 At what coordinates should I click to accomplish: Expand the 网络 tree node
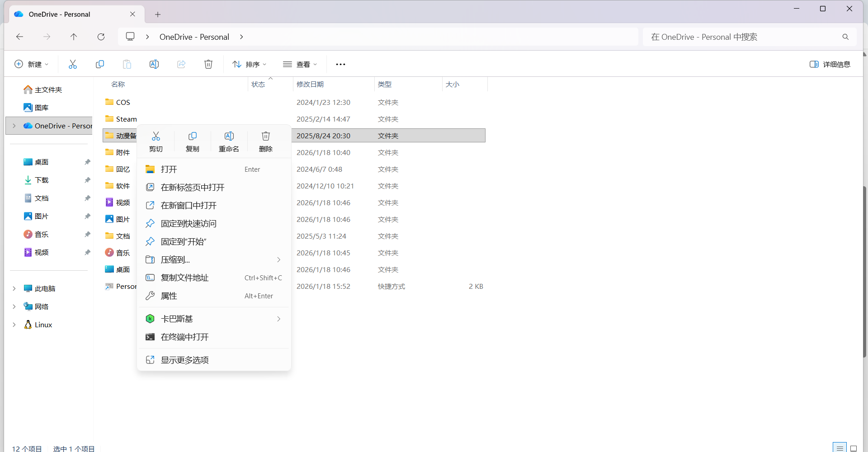[14, 306]
